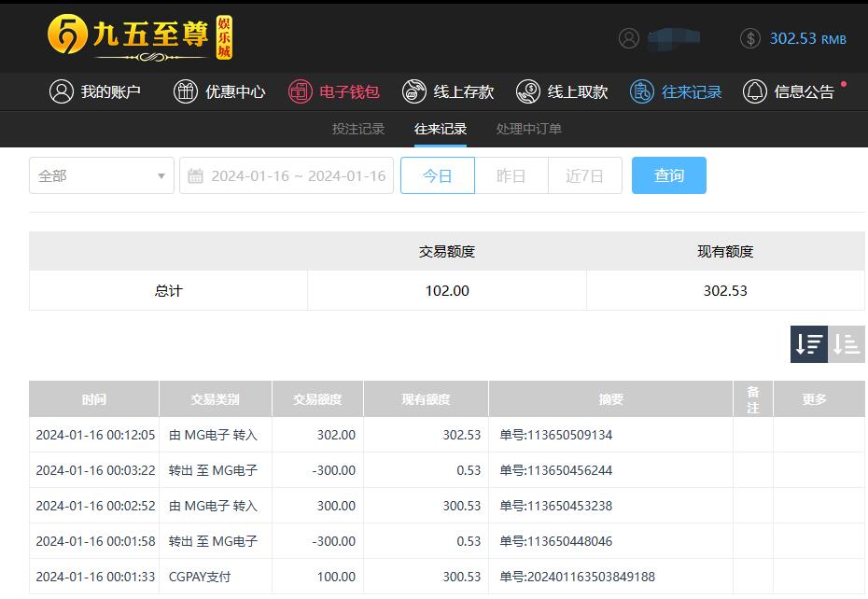Select the 近7日 date filter
868x599 pixels.
pos(584,175)
